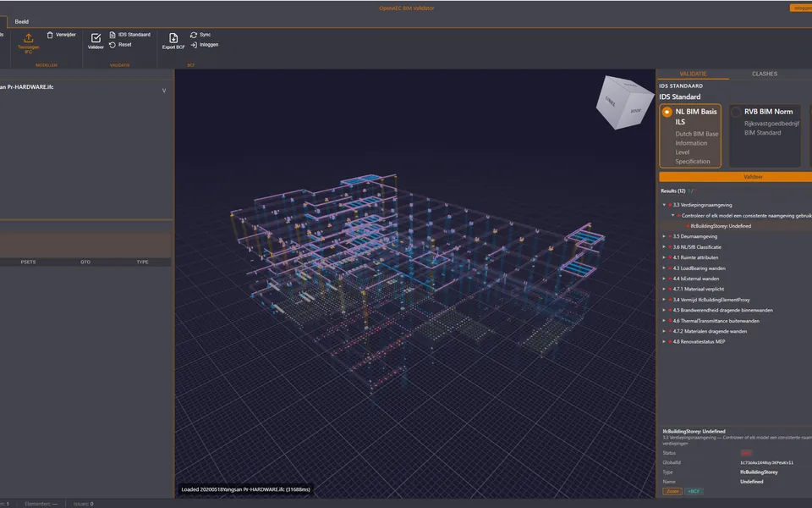
Task: Open the model file dropdown chevron
Action: 164,91
